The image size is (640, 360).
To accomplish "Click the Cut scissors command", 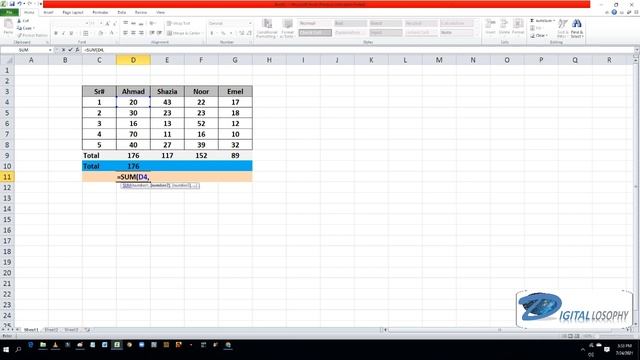I will (x=23, y=21).
